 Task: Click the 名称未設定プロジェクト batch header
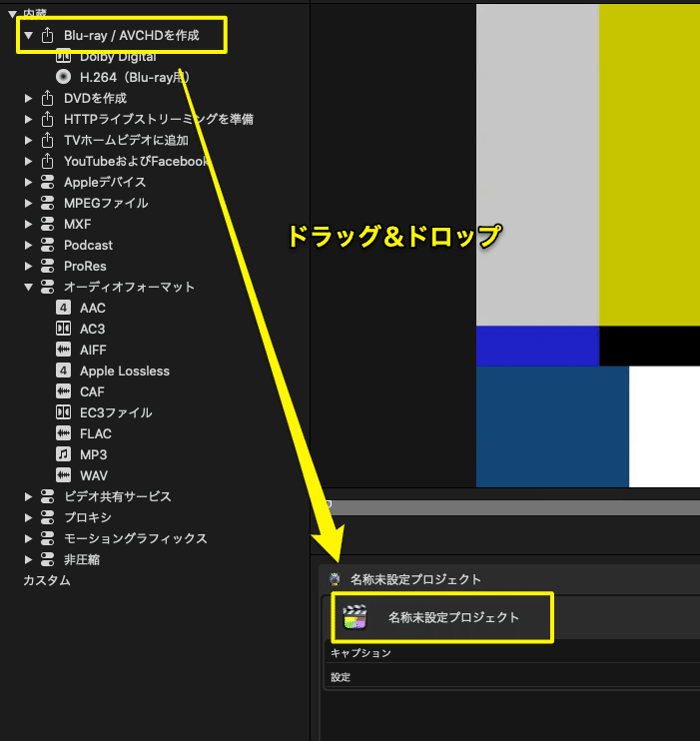(x=509, y=579)
